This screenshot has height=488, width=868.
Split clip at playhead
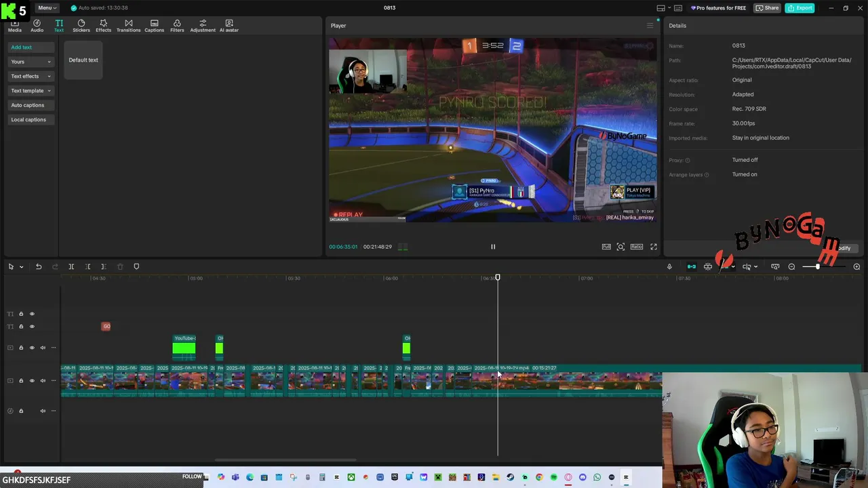point(71,266)
